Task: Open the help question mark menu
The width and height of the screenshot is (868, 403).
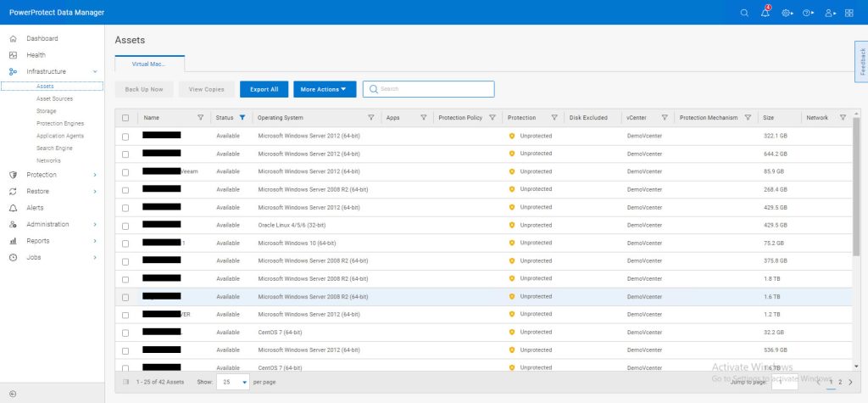Action: (808, 13)
